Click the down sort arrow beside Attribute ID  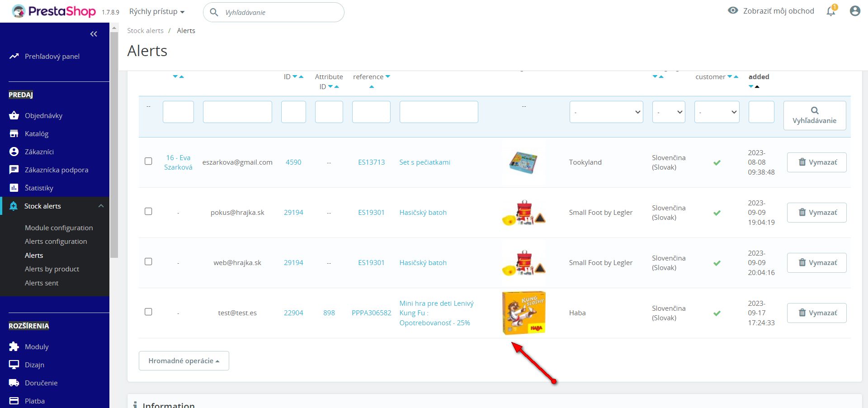[x=330, y=86]
